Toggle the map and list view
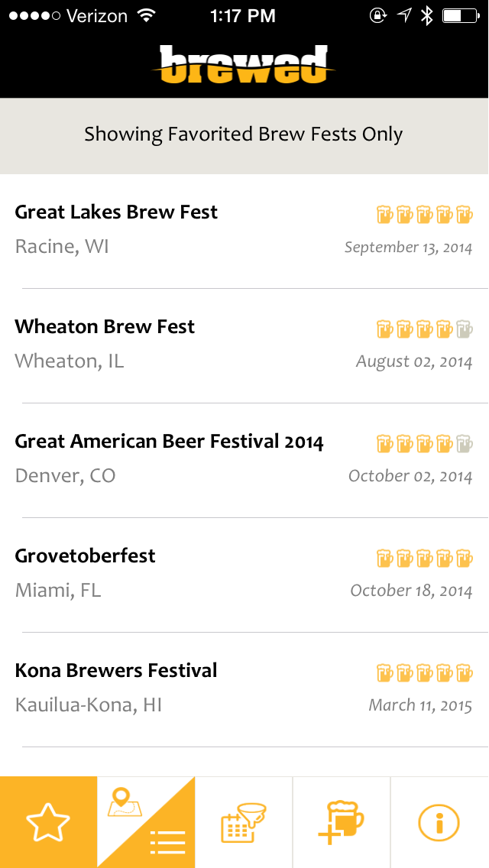 146,822
